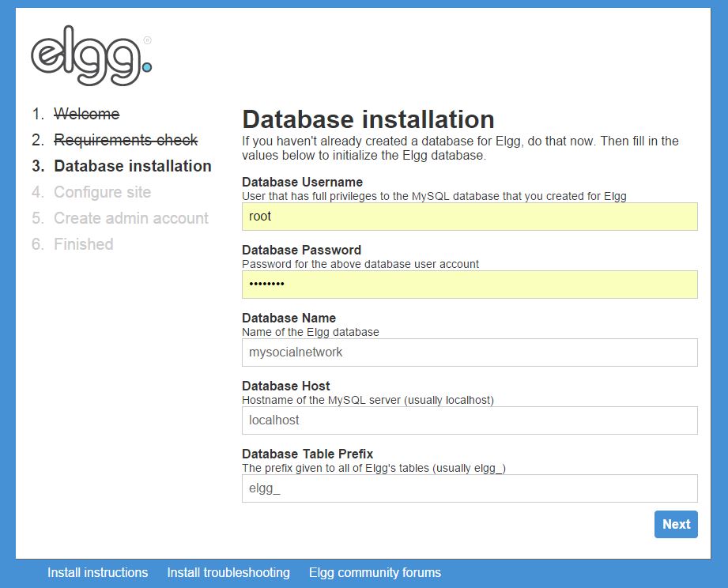The height and width of the screenshot is (588, 728).
Task: Click the Database installation page heading
Action: (368, 119)
